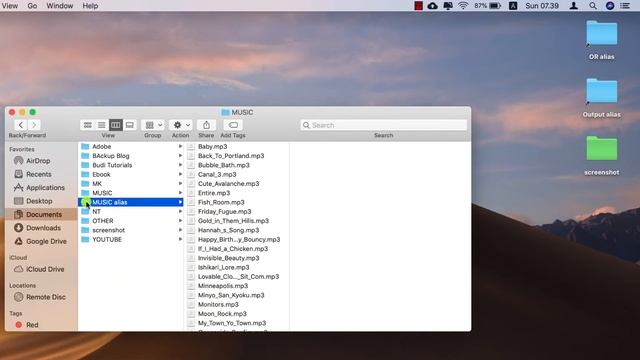Open Spotlight search in menu bar
Viewport: 640px width, 360px height.
593,6
